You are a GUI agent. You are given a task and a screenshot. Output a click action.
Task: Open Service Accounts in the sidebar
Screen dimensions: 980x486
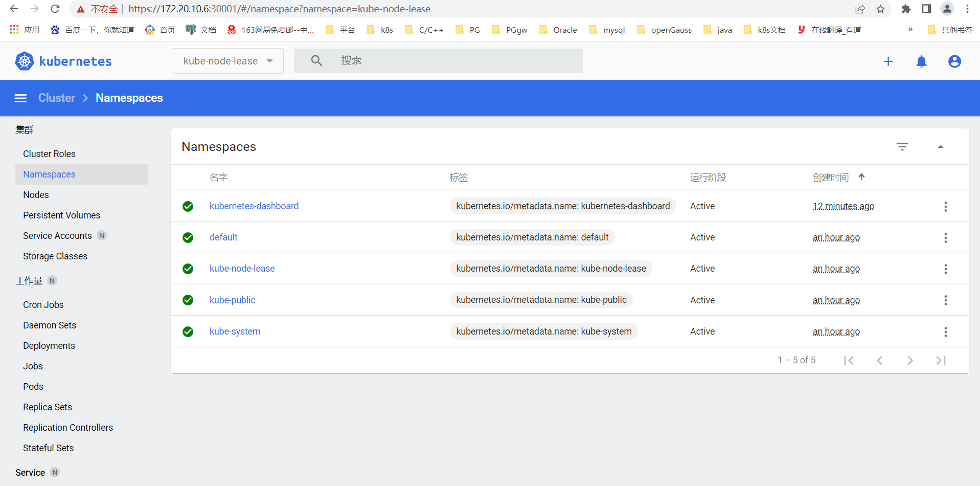pyautogui.click(x=57, y=236)
